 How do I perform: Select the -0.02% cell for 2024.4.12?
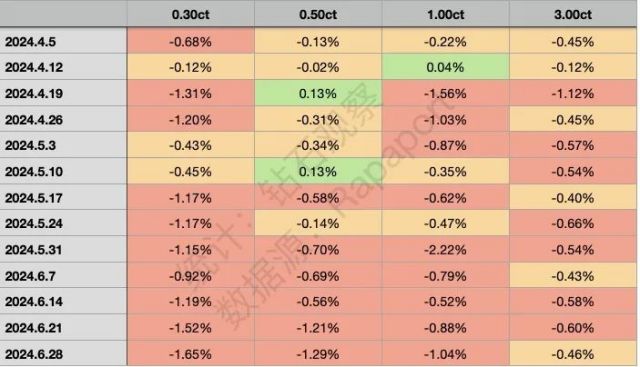pyautogui.click(x=318, y=67)
